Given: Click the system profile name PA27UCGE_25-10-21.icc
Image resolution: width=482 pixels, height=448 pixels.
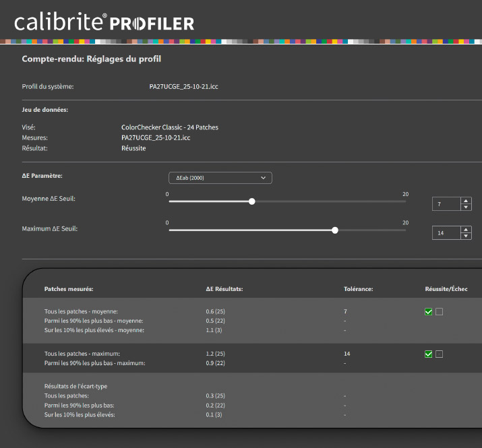Looking at the screenshot, I should (x=183, y=87).
